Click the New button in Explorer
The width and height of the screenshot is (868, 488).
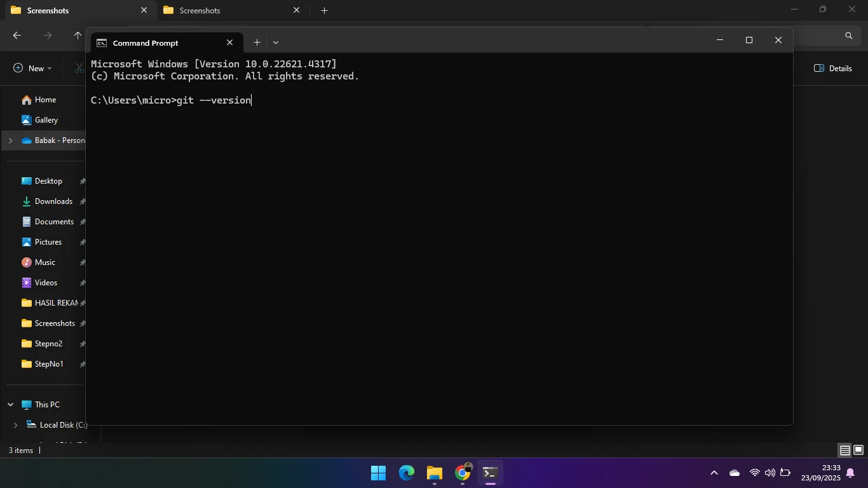[x=32, y=69]
